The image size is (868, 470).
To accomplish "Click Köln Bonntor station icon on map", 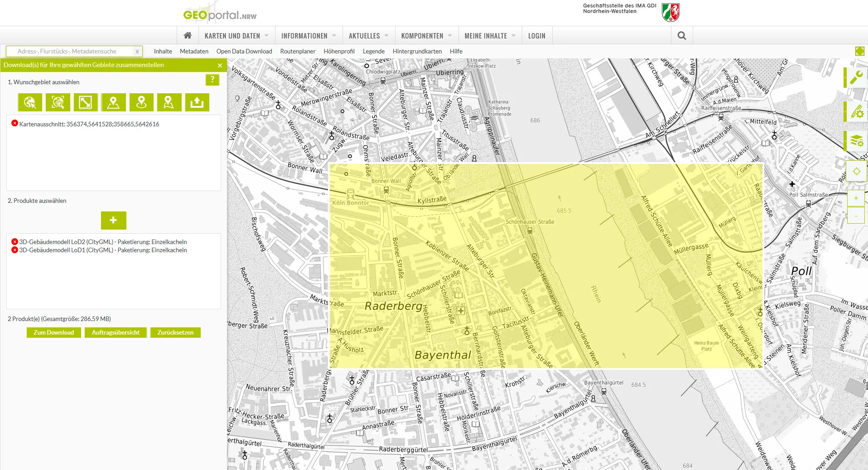I will (350, 194).
